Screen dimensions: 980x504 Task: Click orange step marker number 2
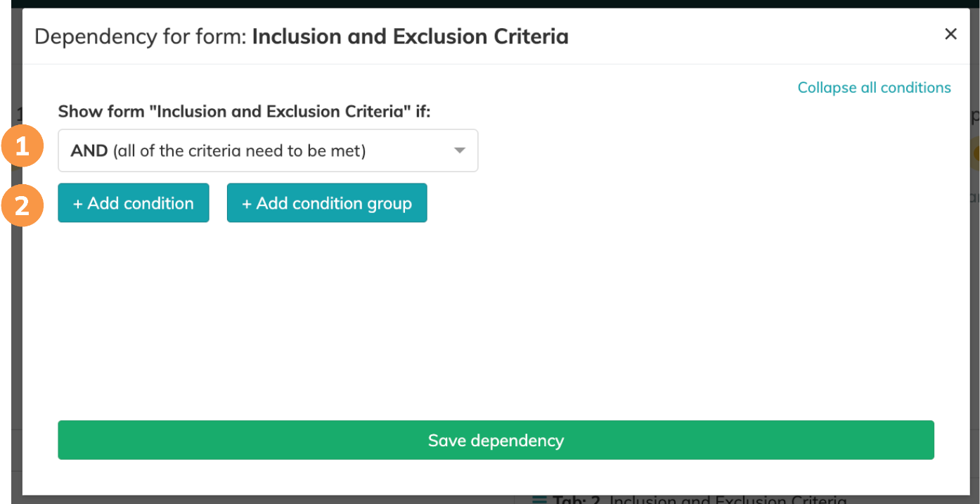(x=22, y=205)
